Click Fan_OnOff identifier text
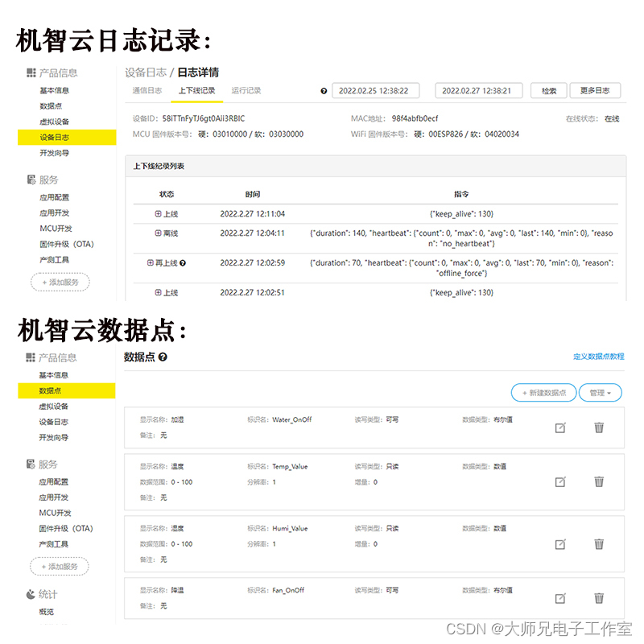Screen dimensions: 644x644 288,590
